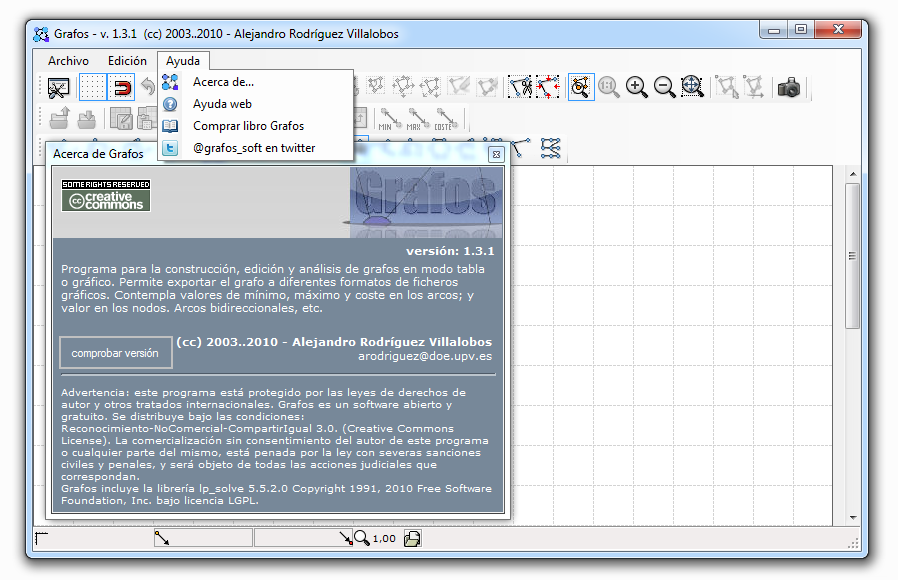This screenshot has width=898, height=580.
Task: Select the Zoom In magnifier icon
Action: [636, 87]
